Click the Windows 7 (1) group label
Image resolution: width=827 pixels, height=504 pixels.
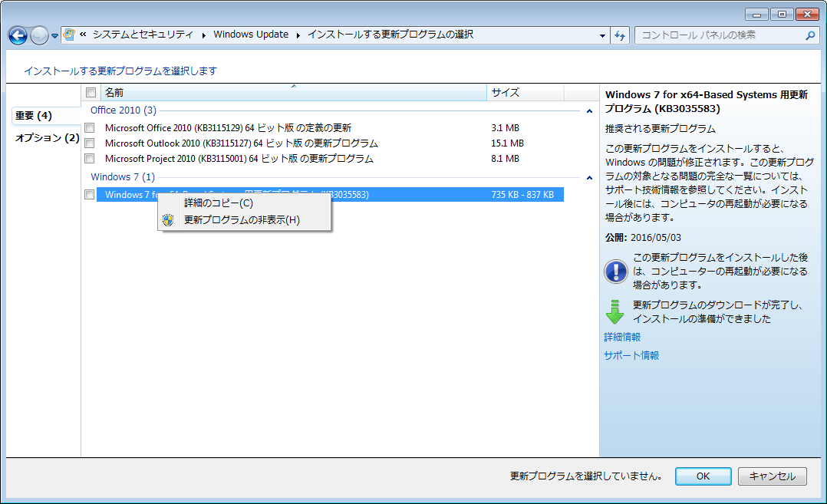coord(123,176)
